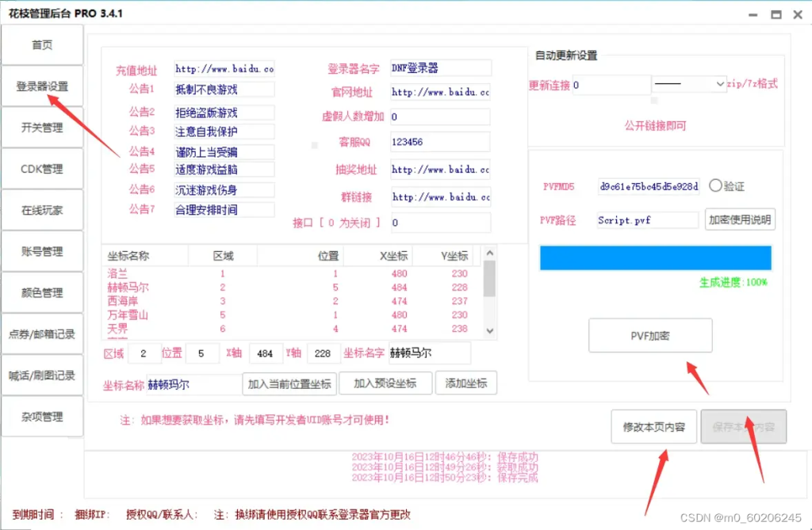Show the 在线玩家 list
This screenshot has height=530, width=812.
click(40, 209)
